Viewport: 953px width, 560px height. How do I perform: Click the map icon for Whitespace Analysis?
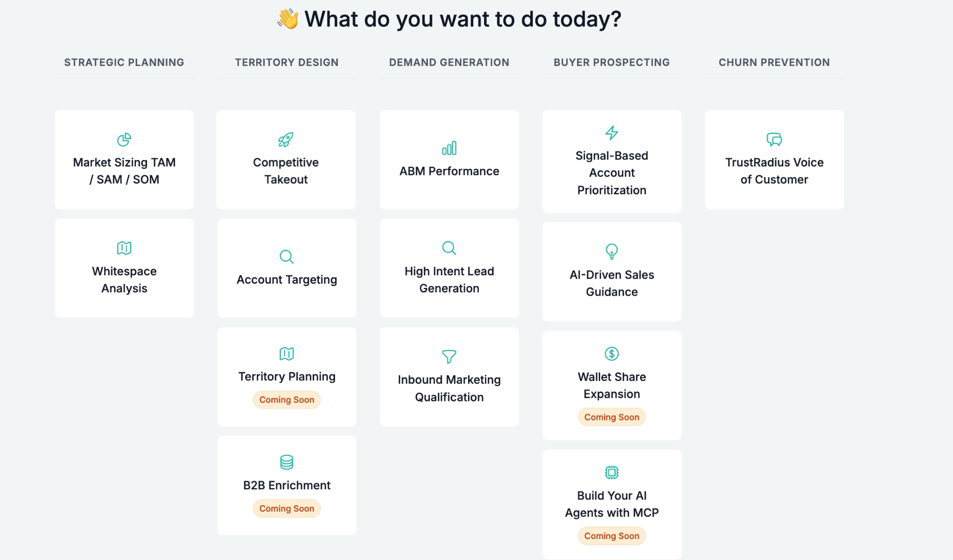click(x=124, y=248)
